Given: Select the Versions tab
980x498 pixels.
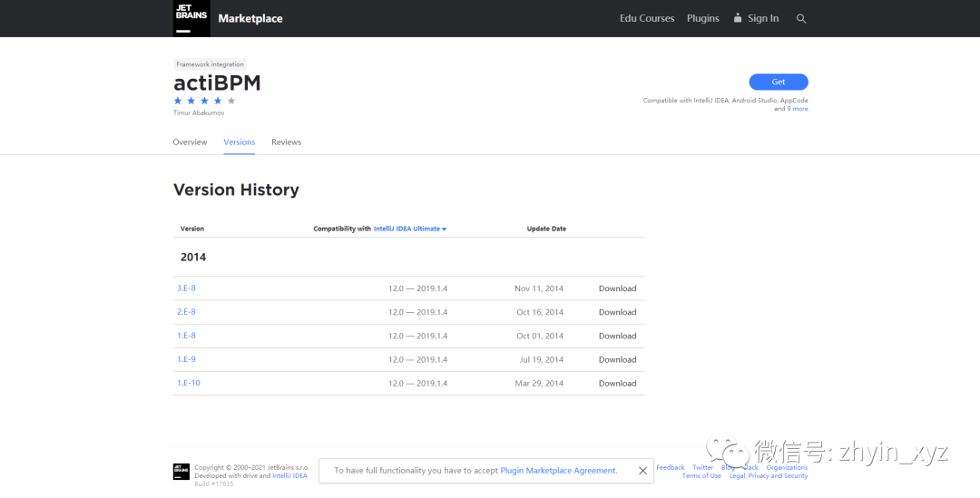Looking at the screenshot, I should click(240, 142).
